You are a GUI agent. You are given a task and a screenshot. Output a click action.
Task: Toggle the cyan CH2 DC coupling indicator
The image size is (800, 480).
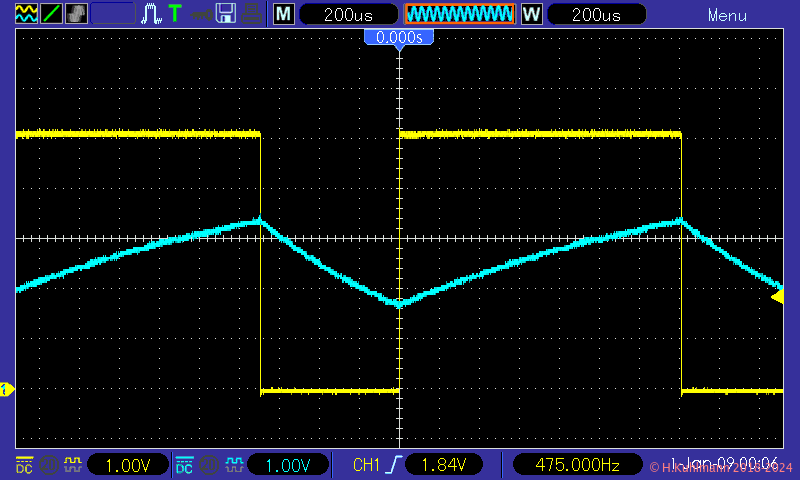pyautogui.click(x=184, y=465)
